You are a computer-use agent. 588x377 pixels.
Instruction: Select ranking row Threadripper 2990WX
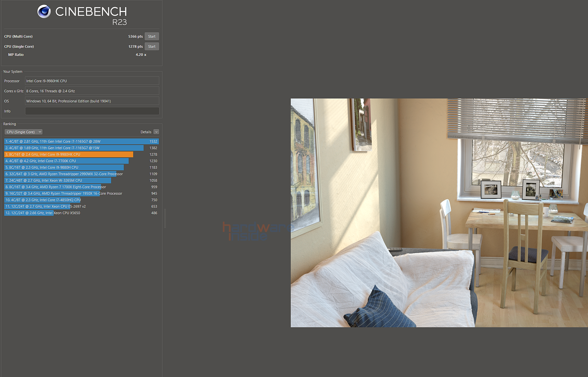pos(82,174)
